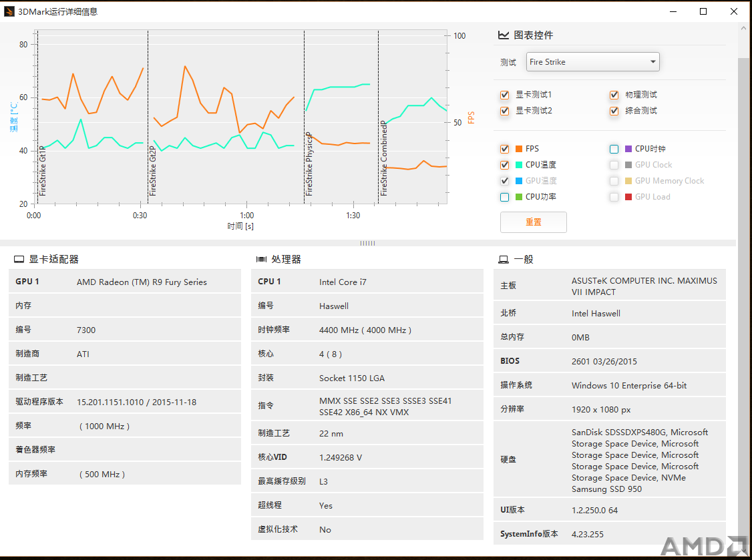The height and width of the screenshot is (560, 752).
Task: Click the hyper-threading value Yes
Action: coord(326,506)
